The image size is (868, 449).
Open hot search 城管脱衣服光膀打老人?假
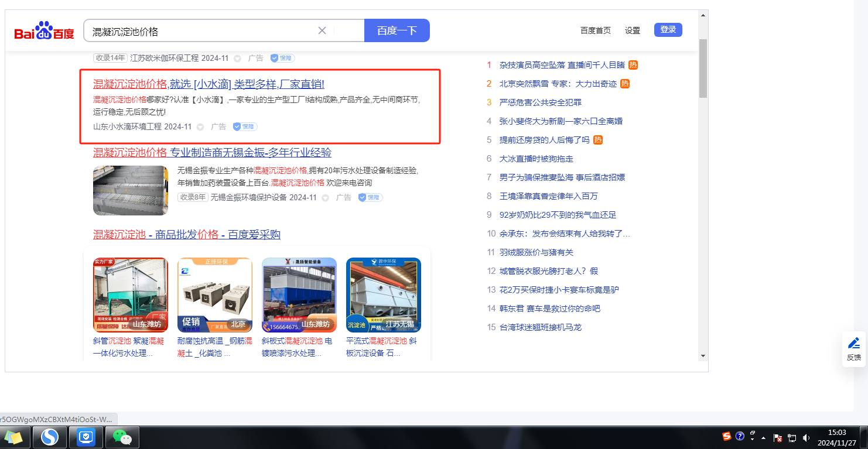tap(549, 271)
